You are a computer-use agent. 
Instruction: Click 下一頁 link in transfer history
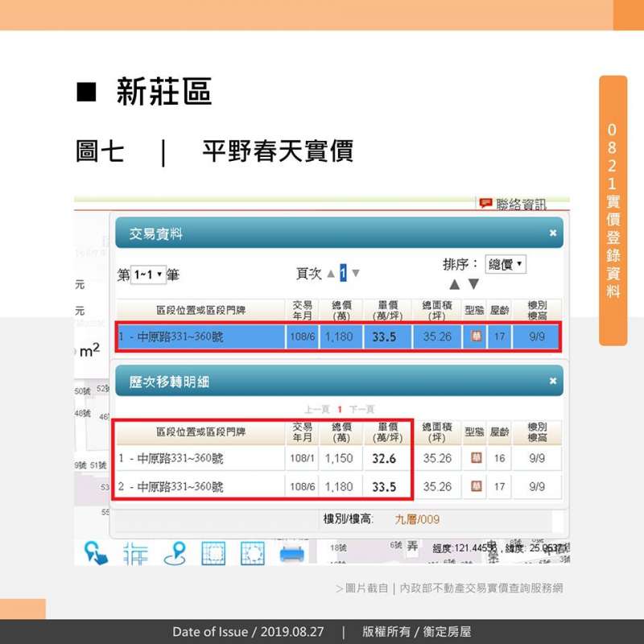(x=361, y=409)
